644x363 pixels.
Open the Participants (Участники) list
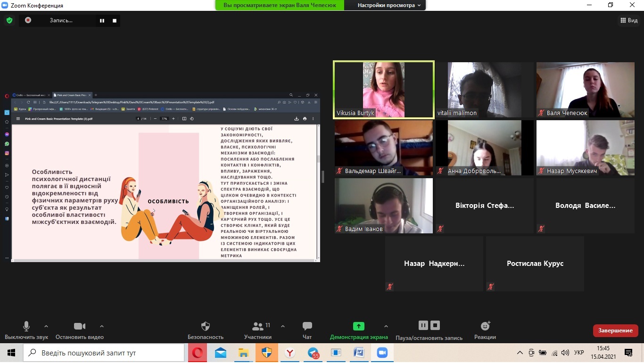258,327
